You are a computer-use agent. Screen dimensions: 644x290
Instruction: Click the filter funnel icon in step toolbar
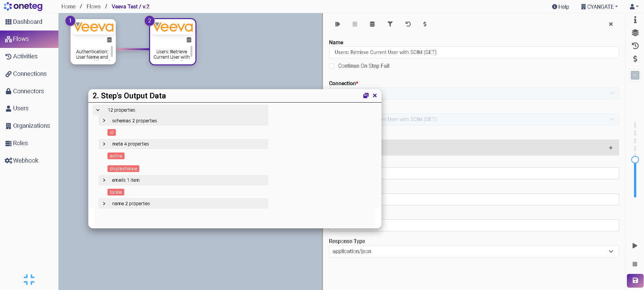click(x=390, y=24)
